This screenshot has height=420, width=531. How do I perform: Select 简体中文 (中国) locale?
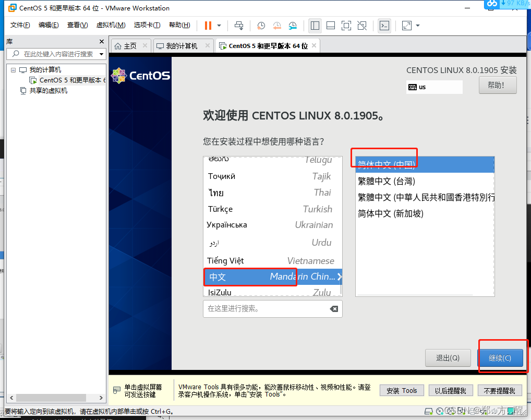425,165
